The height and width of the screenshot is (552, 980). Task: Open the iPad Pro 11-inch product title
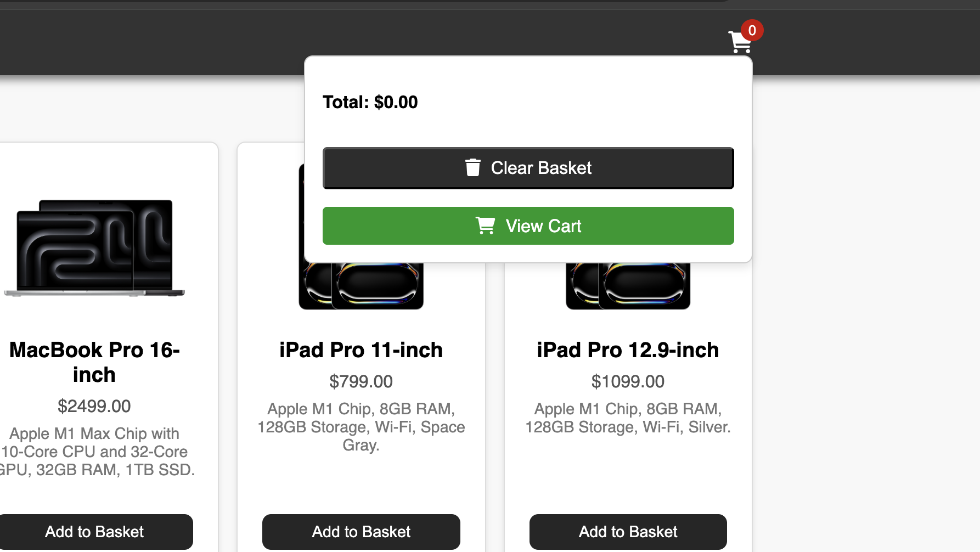pyautogui.click(x=361, y=350)
